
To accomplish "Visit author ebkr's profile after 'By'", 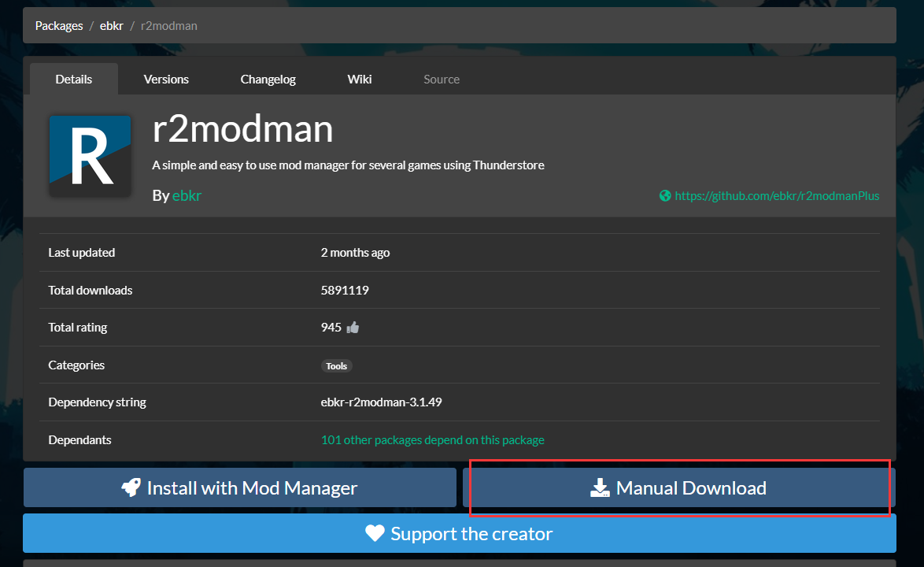I will [x=187, y=195].
